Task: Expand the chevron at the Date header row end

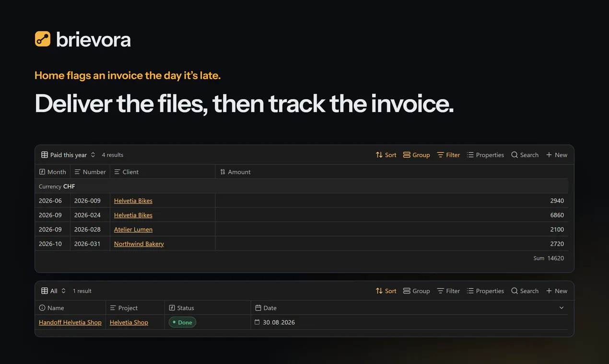Action: (x=562, y=308)
